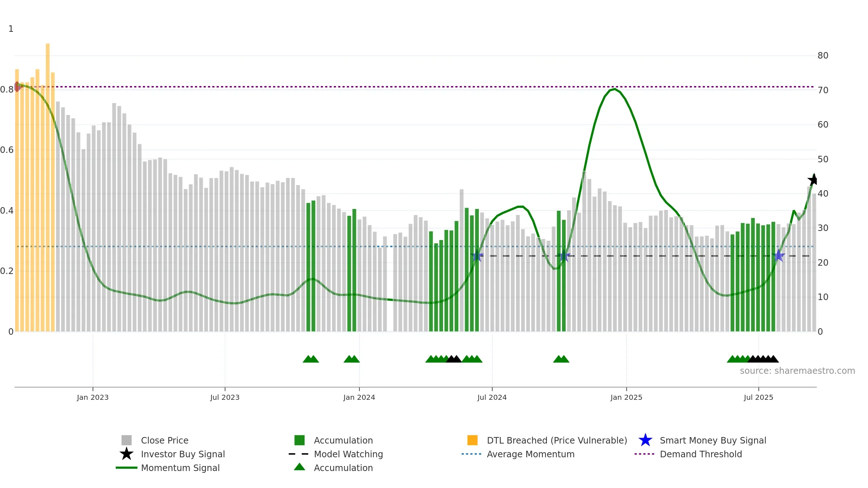The width and height of the screenshot is (868, 488).
Task: Click the Jul 2024 x-axis label
Action: click(492, 397)
